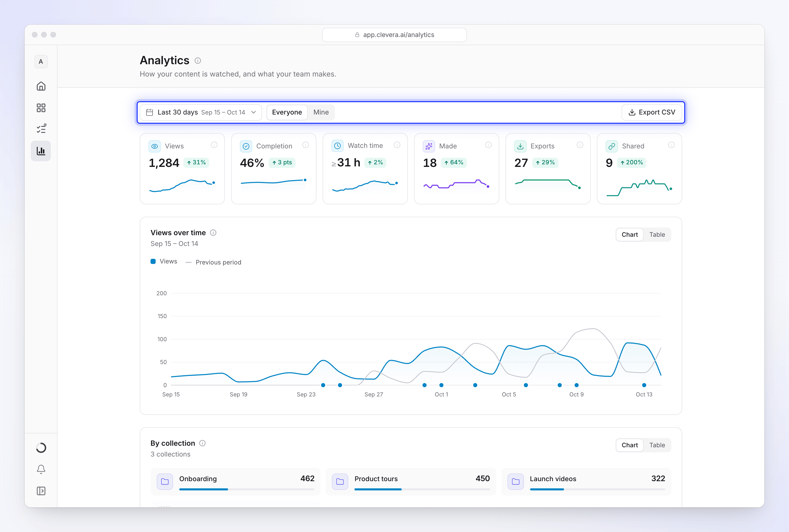Image resolution: width=789 pixels, height=532 pixels.
Task: Click the Onboarding count 462
Action: (x=307, y=478)
